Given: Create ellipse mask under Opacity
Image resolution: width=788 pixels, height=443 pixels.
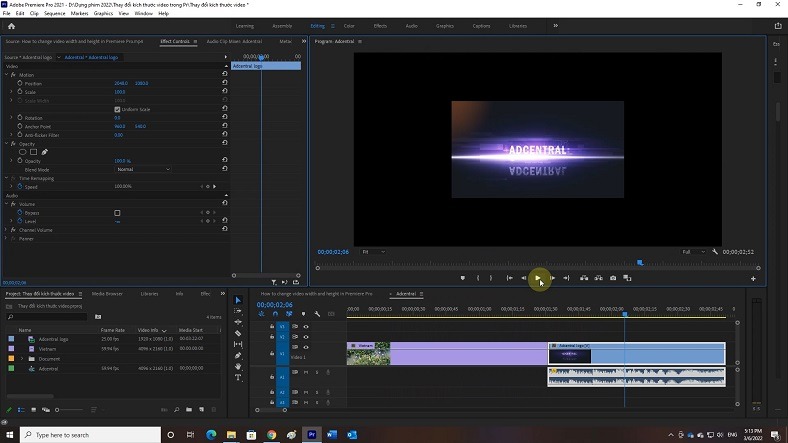Looking at the screenshot, I should [23, 152].
